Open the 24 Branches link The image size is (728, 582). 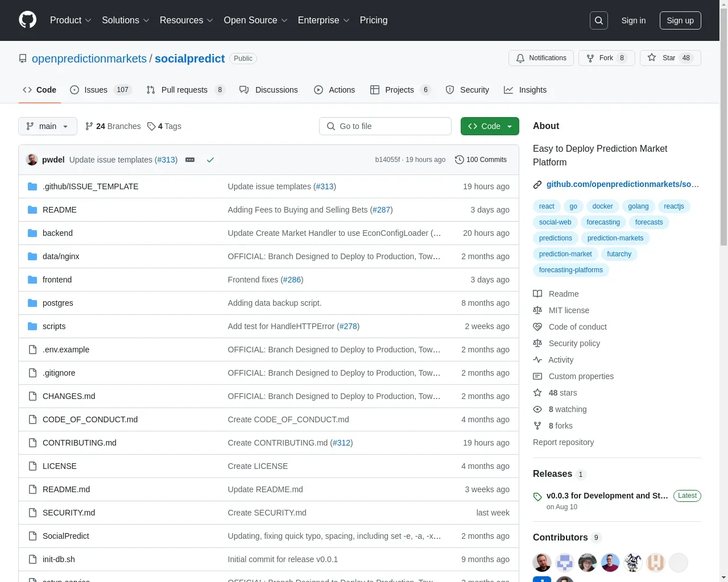tap(113, 126)
